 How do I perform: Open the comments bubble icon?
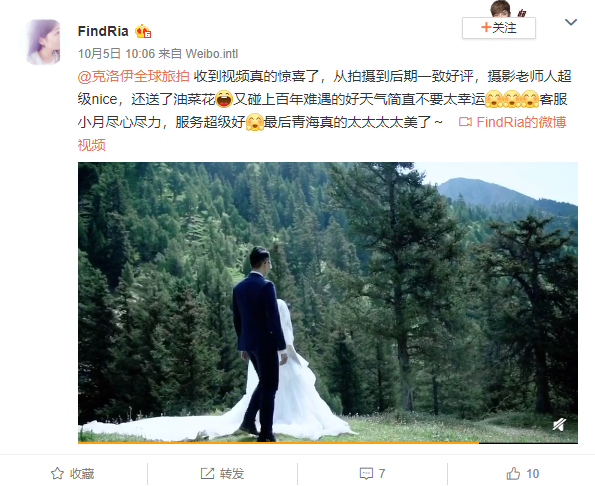tap(366, 473)
